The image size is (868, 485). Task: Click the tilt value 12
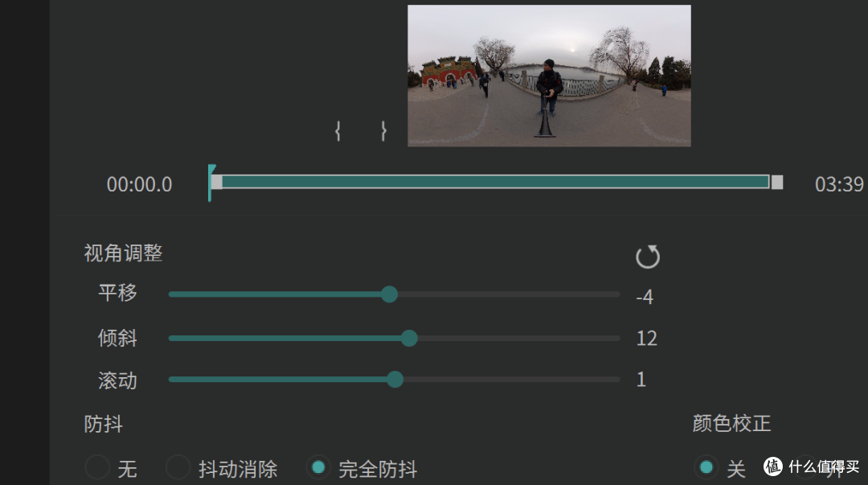(646, 338)
